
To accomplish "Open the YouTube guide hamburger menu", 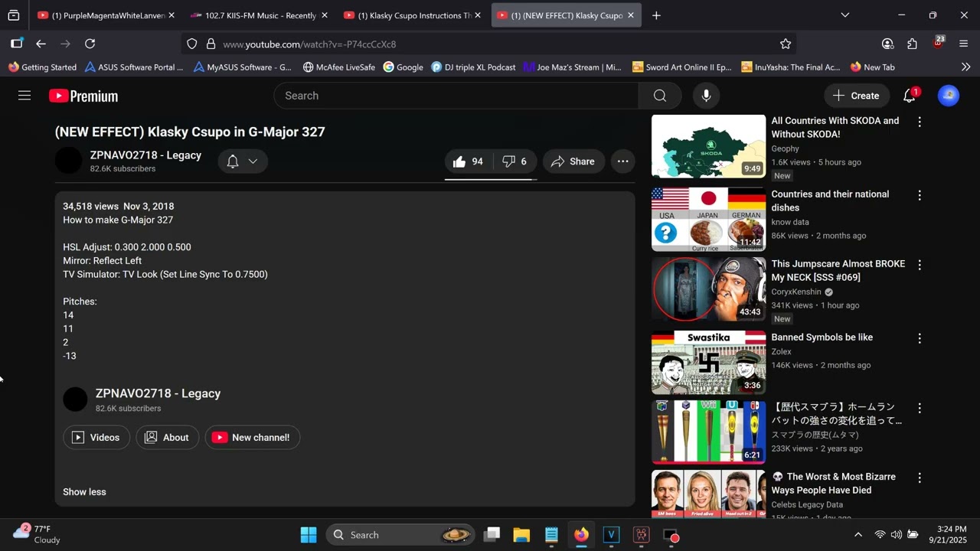I will [24, 96].
